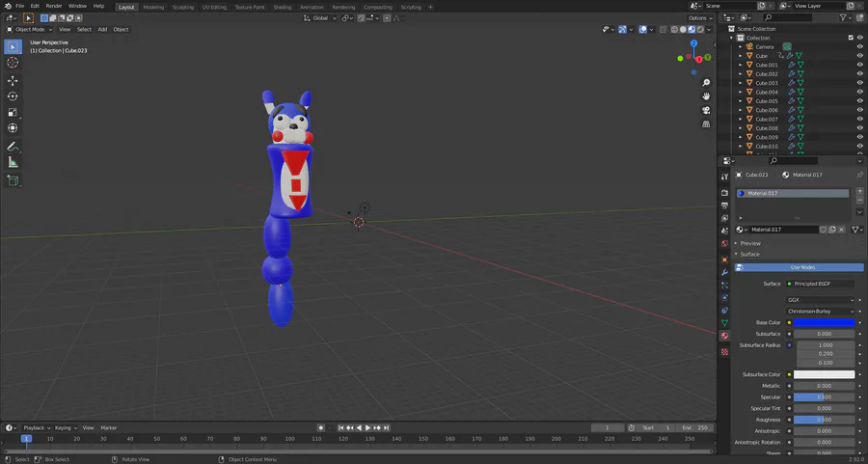Open the timeline Marker menu

pyautogui.click(x=108, y=428)
